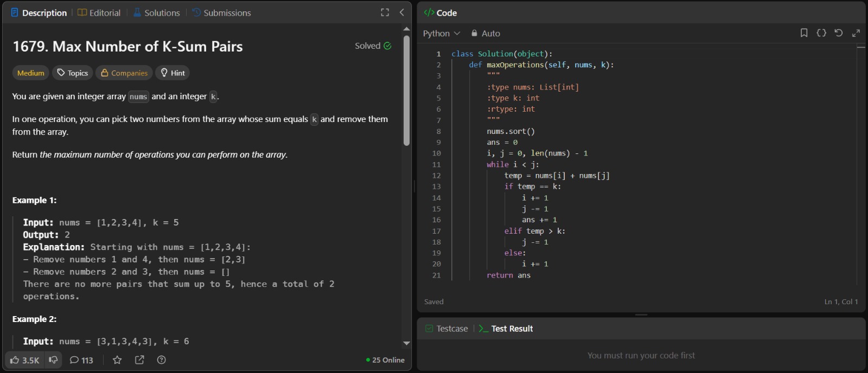Reveal the Hint for this problem
This screenshot has width=868, height=373.
coord(173,73)
